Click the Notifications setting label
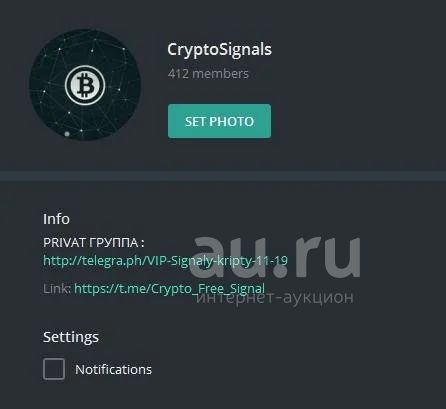The image size is (446, 409). pos(113,369)
